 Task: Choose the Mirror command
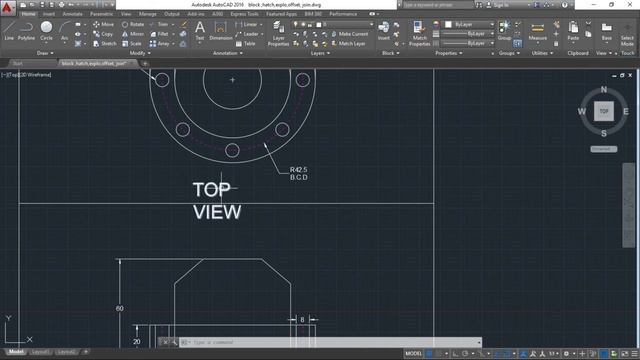[x=133, y=34]
